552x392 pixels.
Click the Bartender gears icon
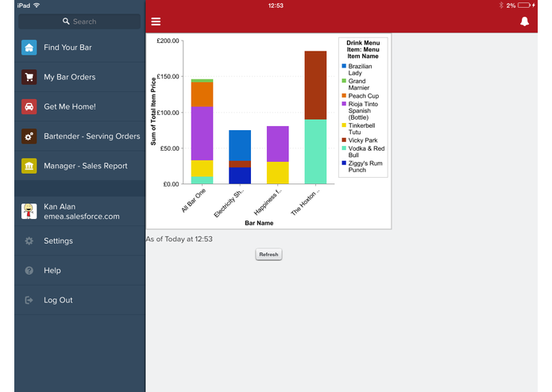click(x=29, y=136)
